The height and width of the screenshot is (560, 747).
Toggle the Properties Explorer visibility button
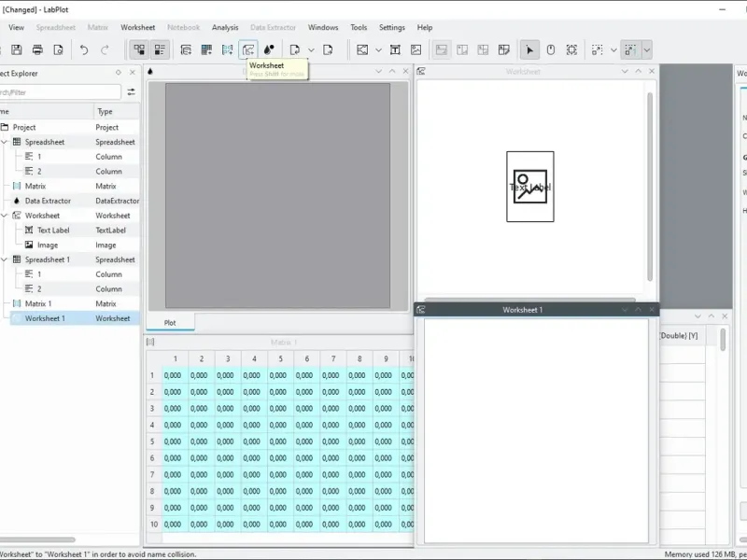[160, 50]
